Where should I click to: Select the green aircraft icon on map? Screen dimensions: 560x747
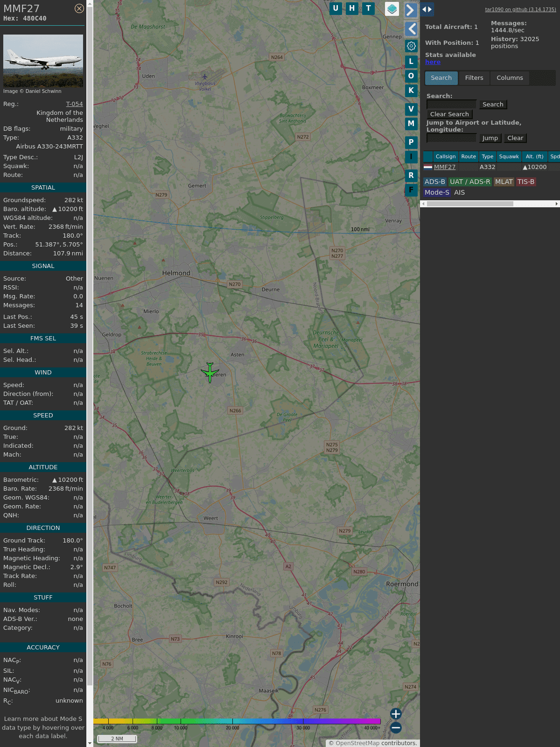pos(210,373)
